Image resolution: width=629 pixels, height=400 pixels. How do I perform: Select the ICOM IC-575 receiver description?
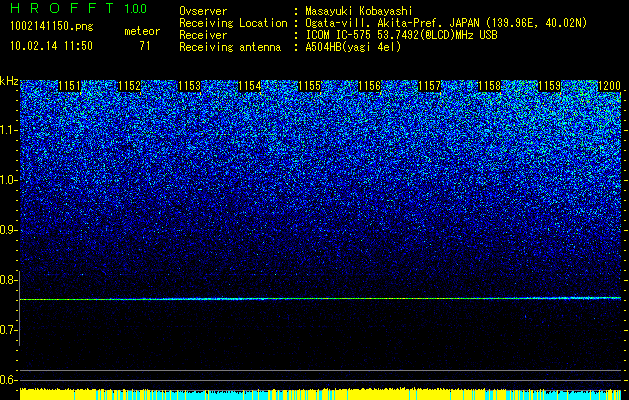pyautogui.click(x=402, y=35)
